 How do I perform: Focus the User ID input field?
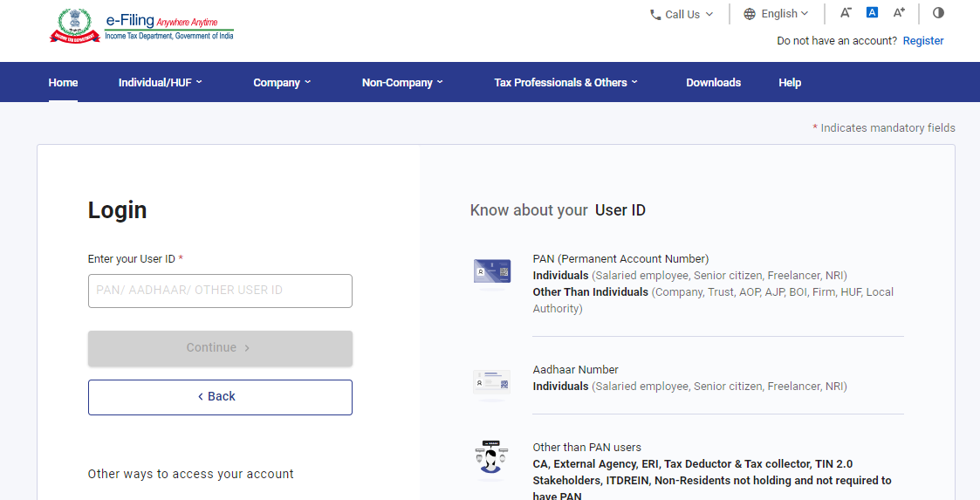pos(220,291)
